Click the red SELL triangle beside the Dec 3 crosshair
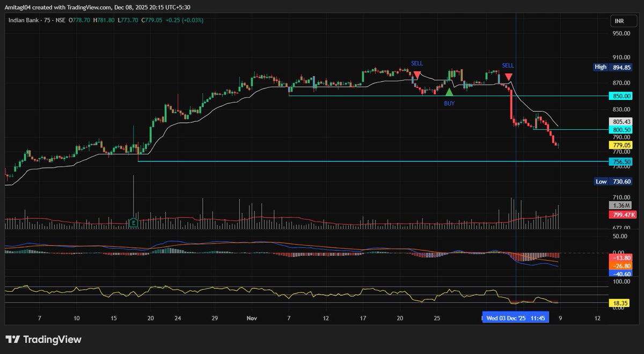The width and height of the screenshot is (644, 354). (508, 77)
